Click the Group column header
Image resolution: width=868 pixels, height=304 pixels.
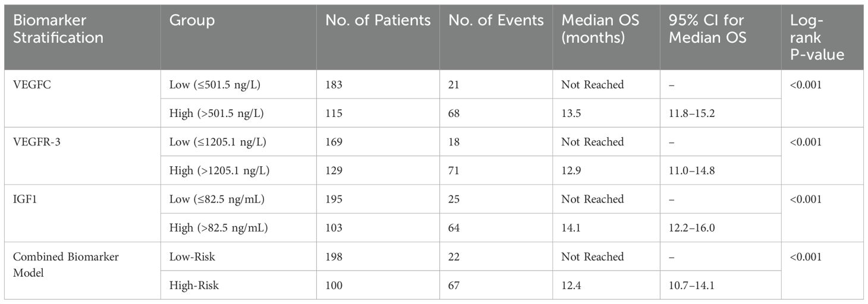[192, 21]
